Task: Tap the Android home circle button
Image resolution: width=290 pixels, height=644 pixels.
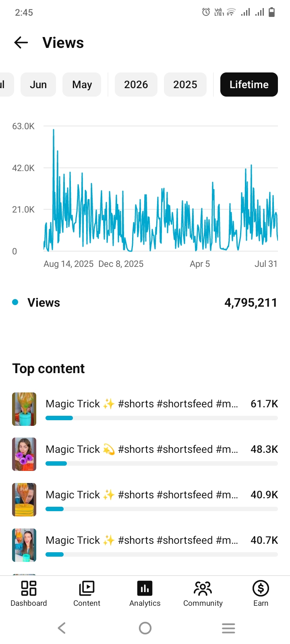Action: click(x=145, y=628)
